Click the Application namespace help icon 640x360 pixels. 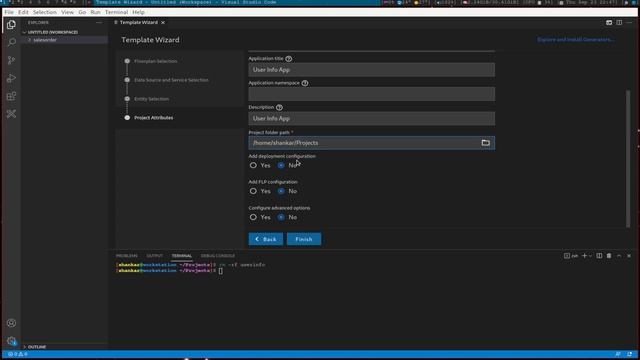click(305, 83)
